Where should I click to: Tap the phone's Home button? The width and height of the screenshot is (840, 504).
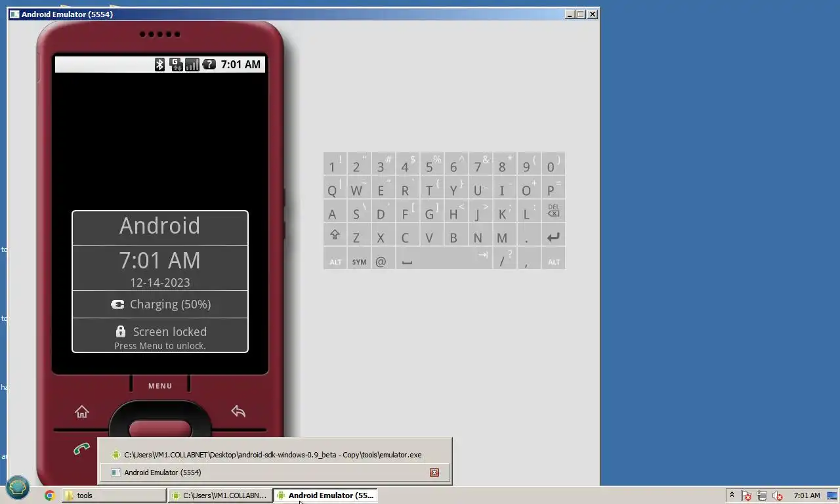point(81,411)
